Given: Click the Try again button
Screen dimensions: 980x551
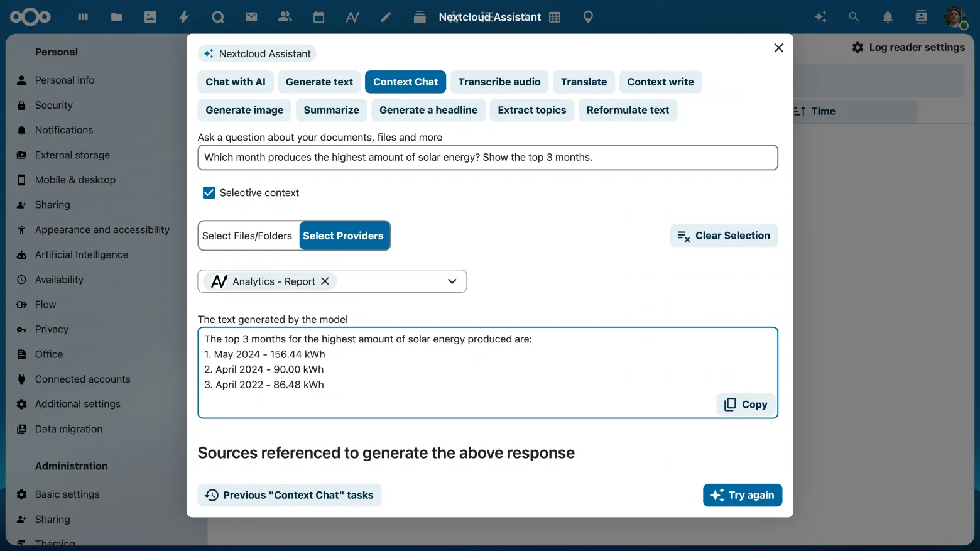Looking at the screenshot, I should (x=743, y=495).
